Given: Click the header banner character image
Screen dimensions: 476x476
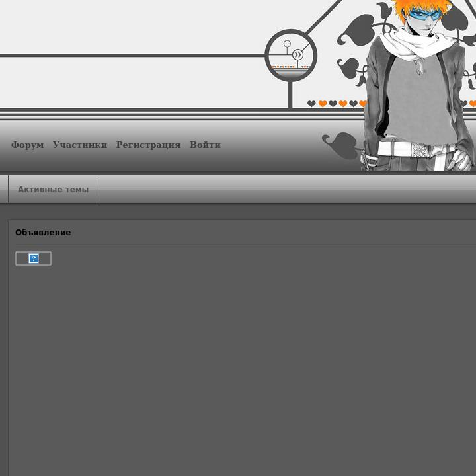Looking at the screenshot, I should (419, 85).
